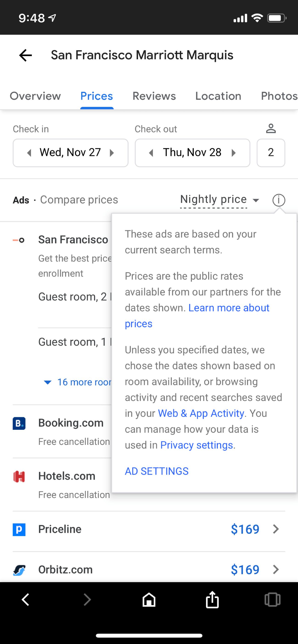Viewport: 298px width, 644px height.
Task: Tap the browser tabs icon
Action: (x=272, y=600)
